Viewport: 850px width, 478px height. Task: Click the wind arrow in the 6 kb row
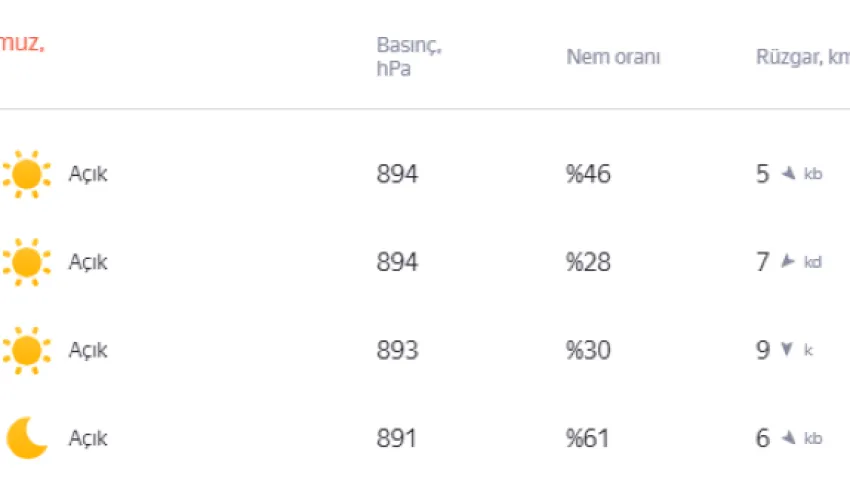point(789,438)
